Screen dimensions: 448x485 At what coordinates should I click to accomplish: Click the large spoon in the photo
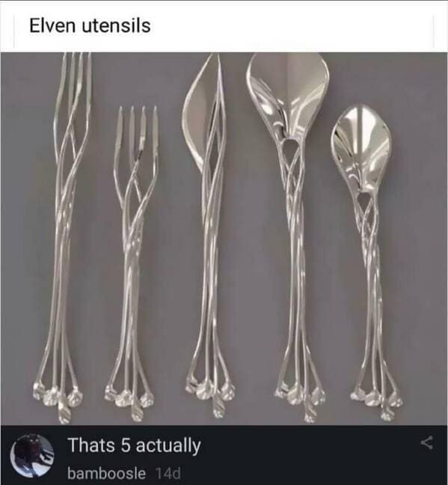(x=292, y=237)
